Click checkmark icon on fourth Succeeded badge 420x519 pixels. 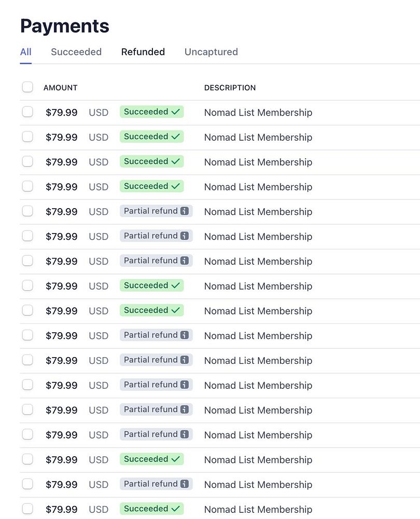176,186
